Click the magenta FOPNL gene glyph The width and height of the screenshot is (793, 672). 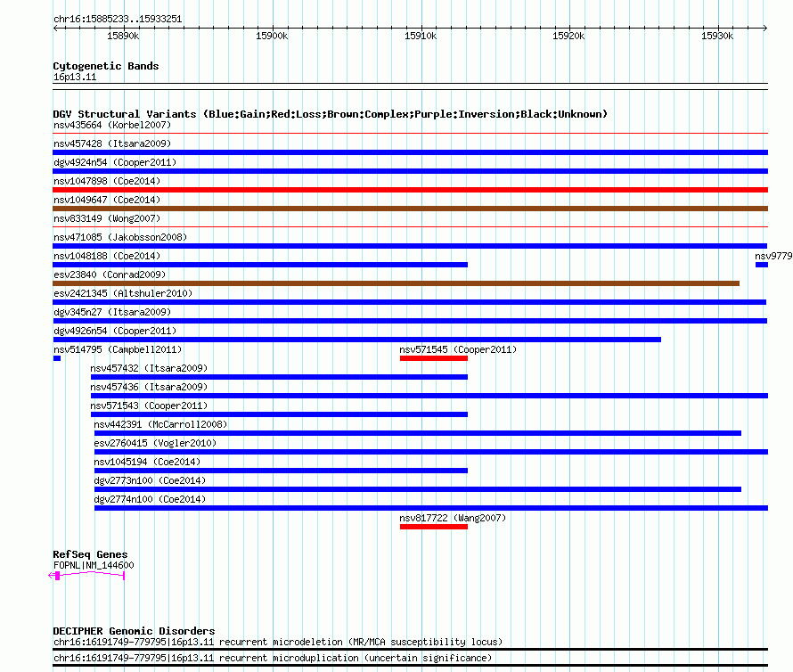pyautogui.click(x=86, y=576)
